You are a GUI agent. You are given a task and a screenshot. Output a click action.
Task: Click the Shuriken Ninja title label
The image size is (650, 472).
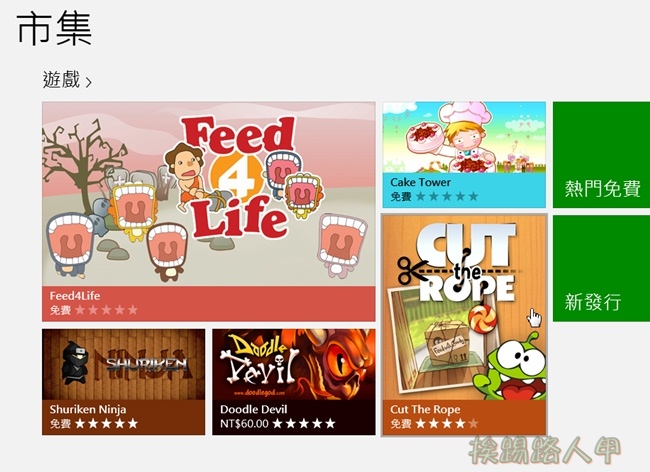coord(88,409)
